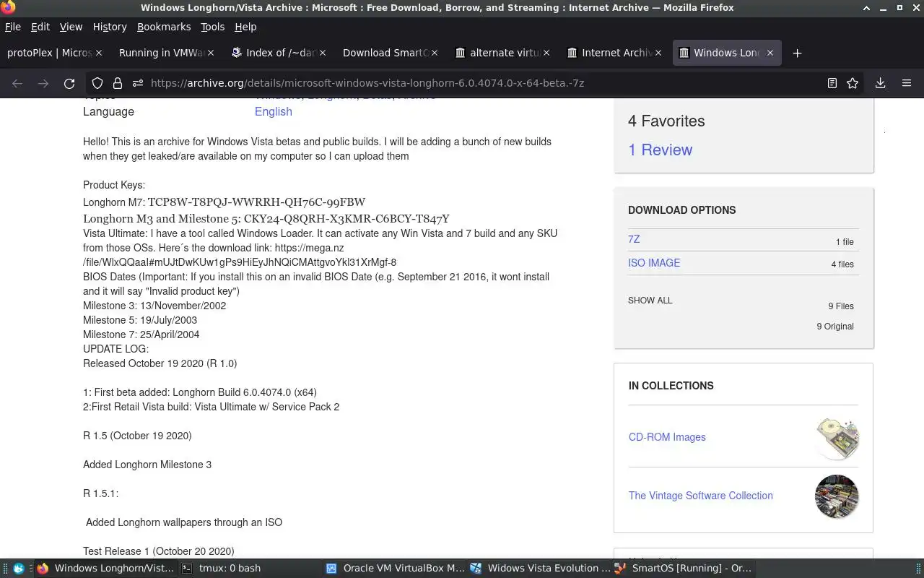Switch to tmux bash terminal in taskbar
Image resolution: width=924 pixels, height=578 pixels.
250,568
